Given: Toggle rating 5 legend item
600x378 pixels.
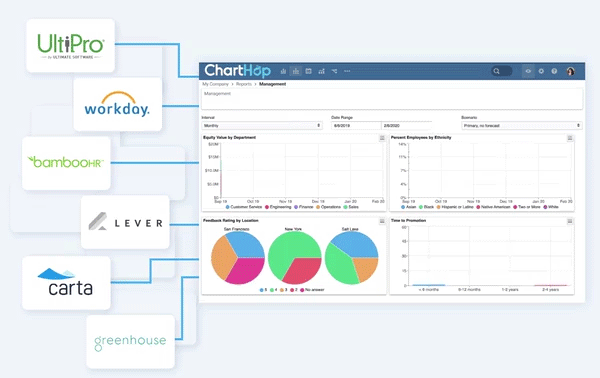Looking at the screenshot, I should pos(263,290).
